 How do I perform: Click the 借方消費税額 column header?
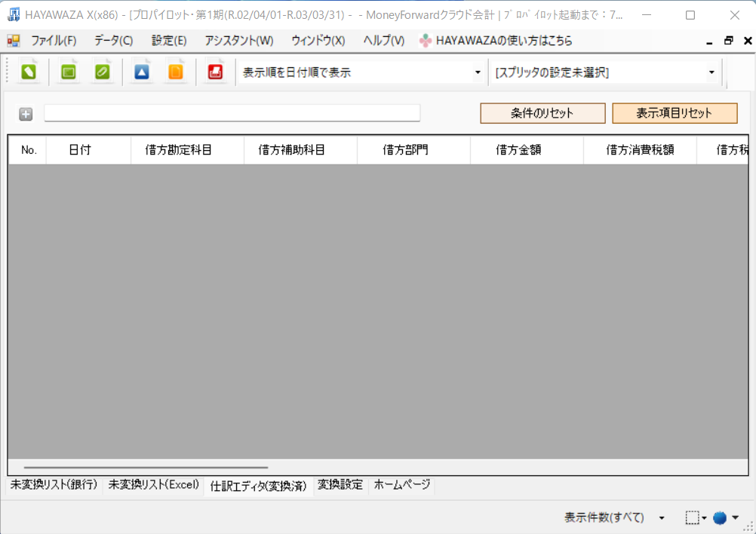(640, 150)
